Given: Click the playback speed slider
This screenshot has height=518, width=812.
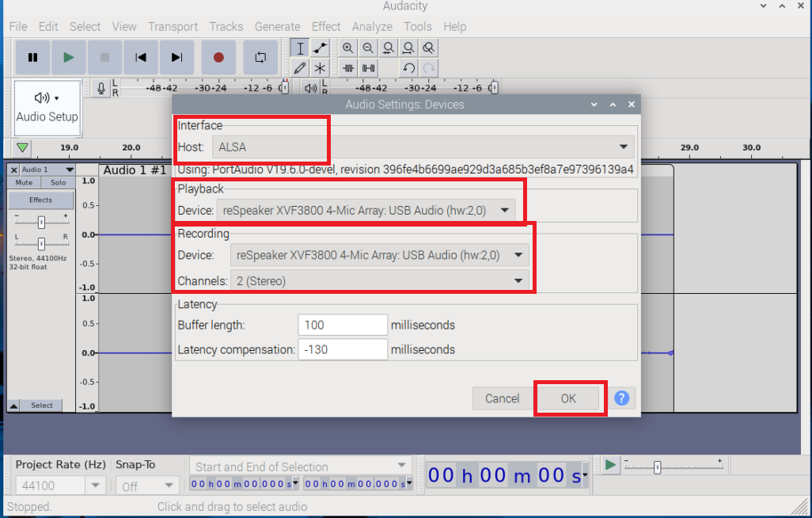Looking at the screenshot, I should [x=674, y=467].
